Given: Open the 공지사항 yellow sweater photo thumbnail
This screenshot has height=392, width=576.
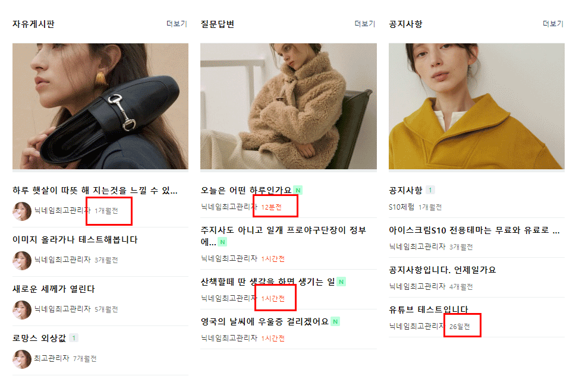Looking at the screenshot, I should [477, 106].
